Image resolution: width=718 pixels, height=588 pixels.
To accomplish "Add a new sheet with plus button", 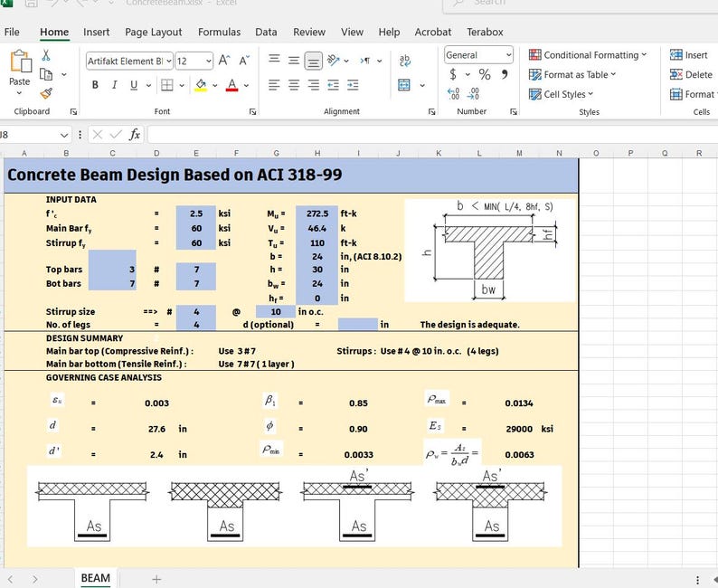I will pyautogui.click(x=156, y=579).
